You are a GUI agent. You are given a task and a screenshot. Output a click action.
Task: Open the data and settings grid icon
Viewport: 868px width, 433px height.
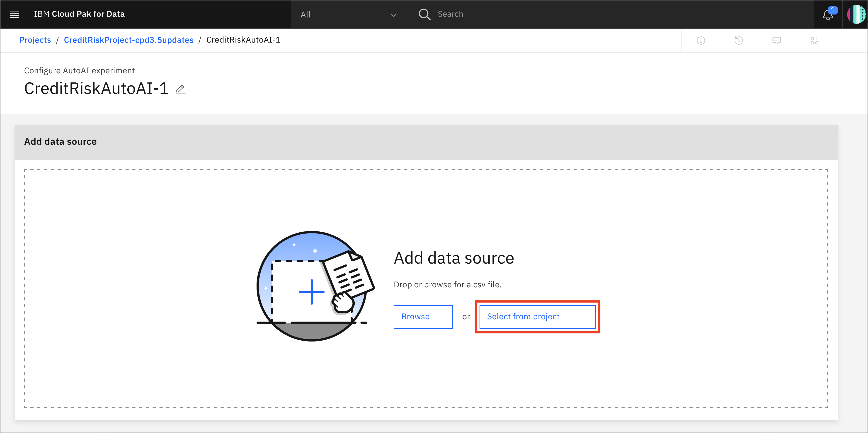point(815,41)
